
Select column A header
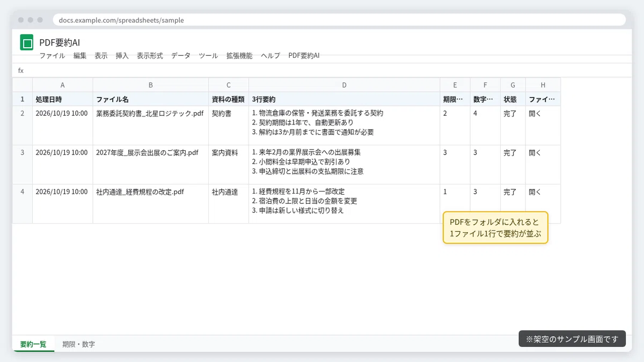(x=63, y=85)
